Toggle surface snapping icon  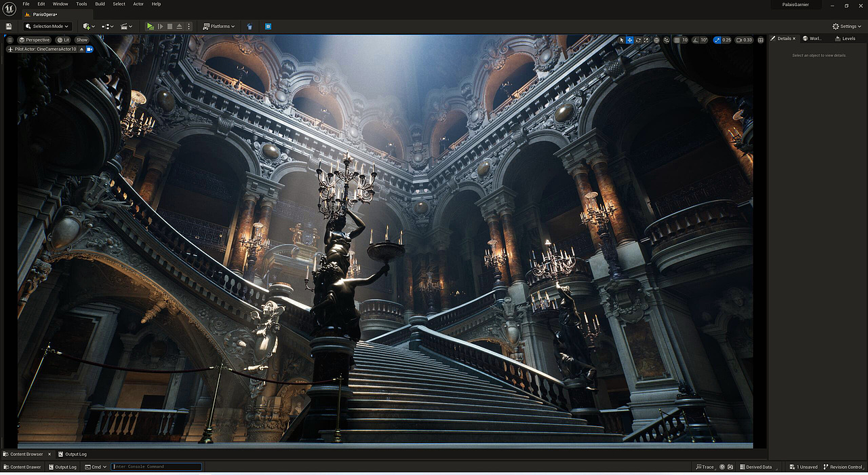pyautogui.click(x=667, y=40)
